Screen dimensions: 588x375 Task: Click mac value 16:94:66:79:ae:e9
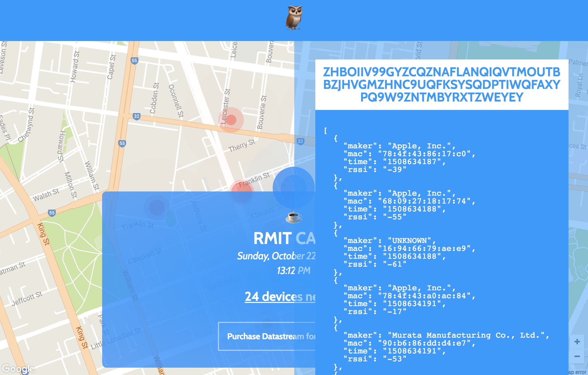click(424, 249)
